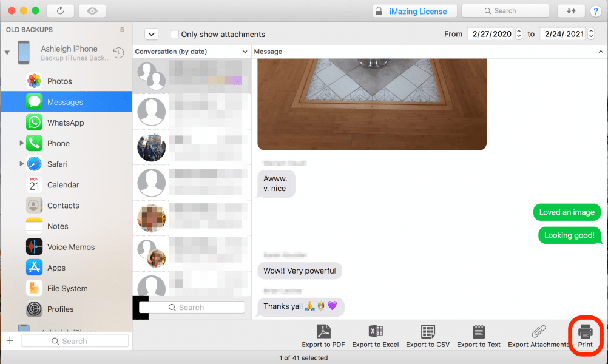
Task: Open Voice Memos in the sidebar
Action: point(71,247)
